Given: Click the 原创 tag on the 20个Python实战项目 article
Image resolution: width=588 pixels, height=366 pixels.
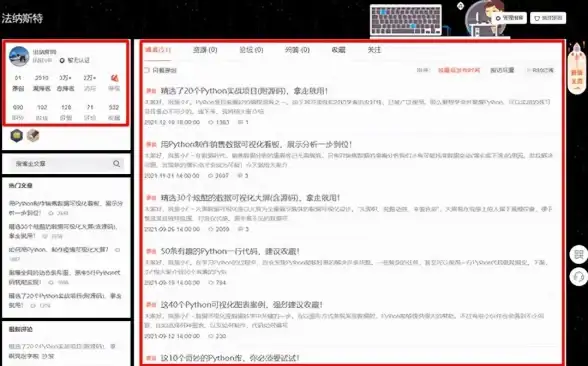Looking at the screenshot, I should pos(151,91).
